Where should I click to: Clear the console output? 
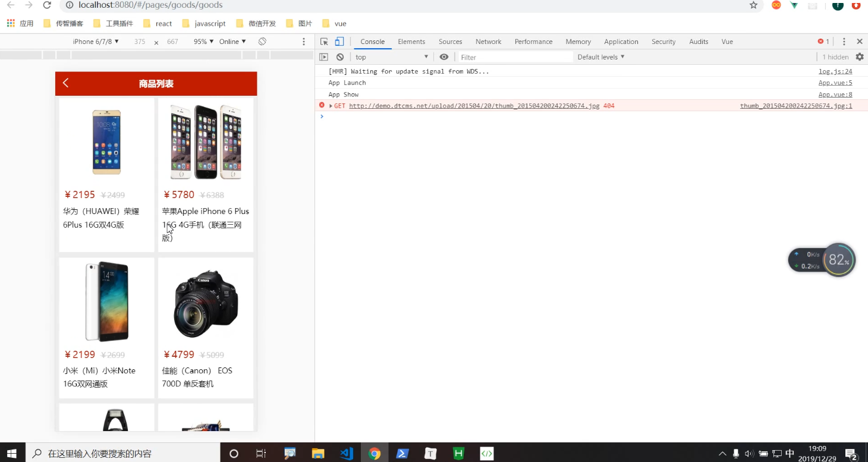tap(340, 57)
